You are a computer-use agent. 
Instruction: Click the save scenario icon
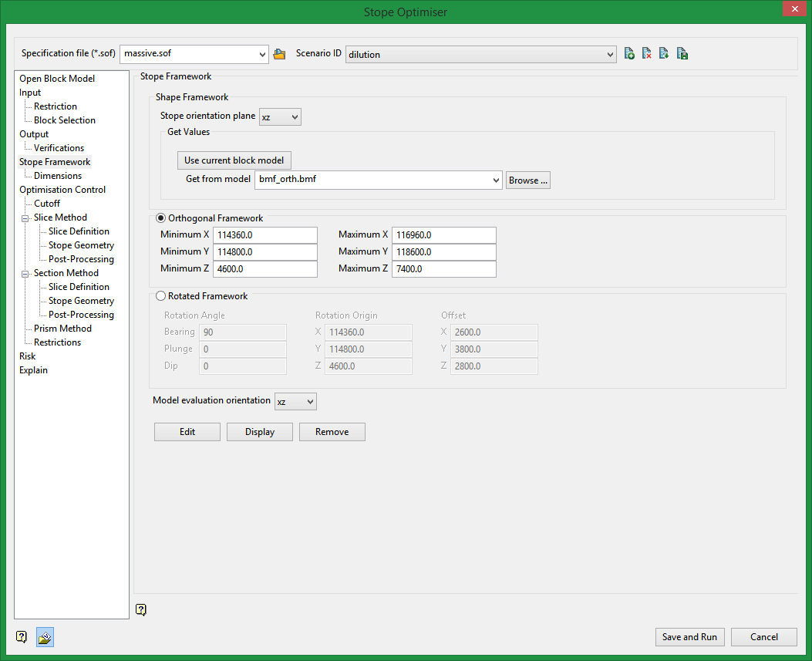click(x=682, y=54)
